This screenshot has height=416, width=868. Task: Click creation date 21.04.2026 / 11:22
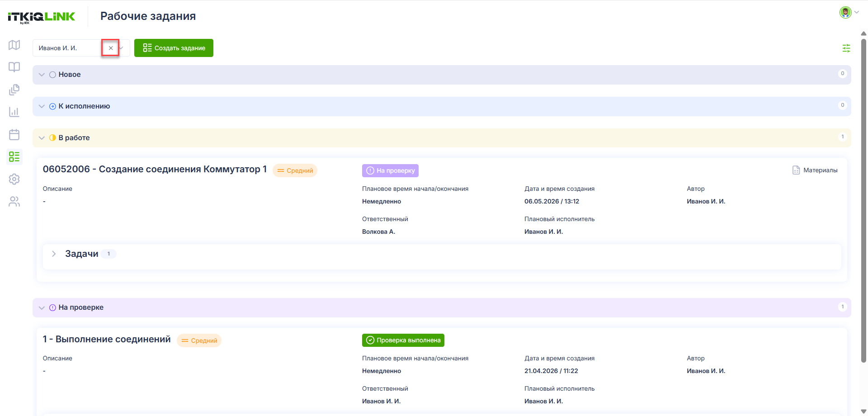(551, 371)
